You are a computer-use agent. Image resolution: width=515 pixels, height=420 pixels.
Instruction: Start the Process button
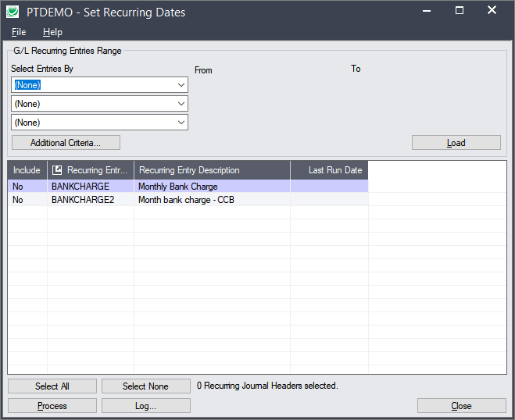coord(52,406)
